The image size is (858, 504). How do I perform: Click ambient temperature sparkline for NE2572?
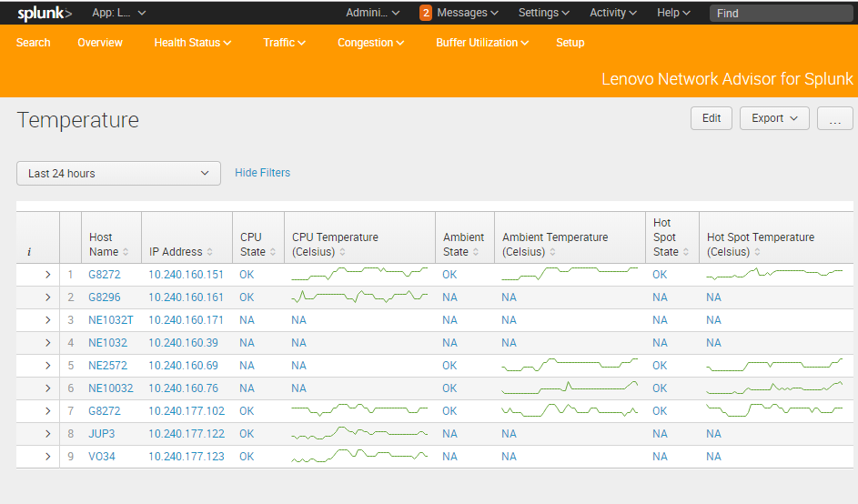coord(570,365)
